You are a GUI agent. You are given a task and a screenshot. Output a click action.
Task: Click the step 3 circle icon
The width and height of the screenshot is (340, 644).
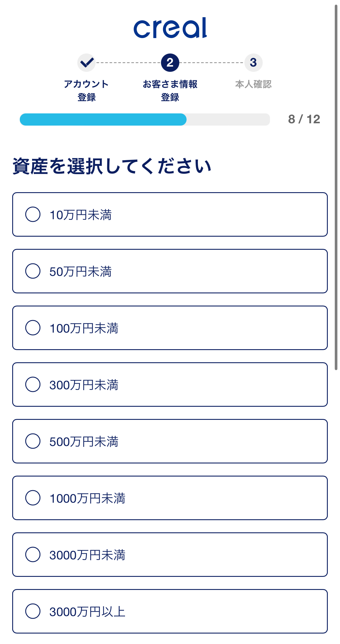tap(253, 63)
